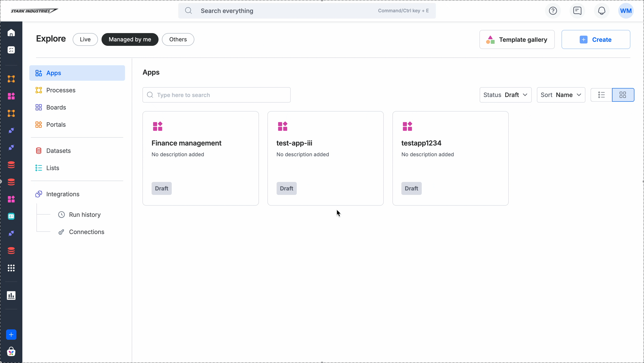Select the Live filter pill
The height and width of the screenshot is (363, 644).
pyautogui.click(x=85, y=40)
